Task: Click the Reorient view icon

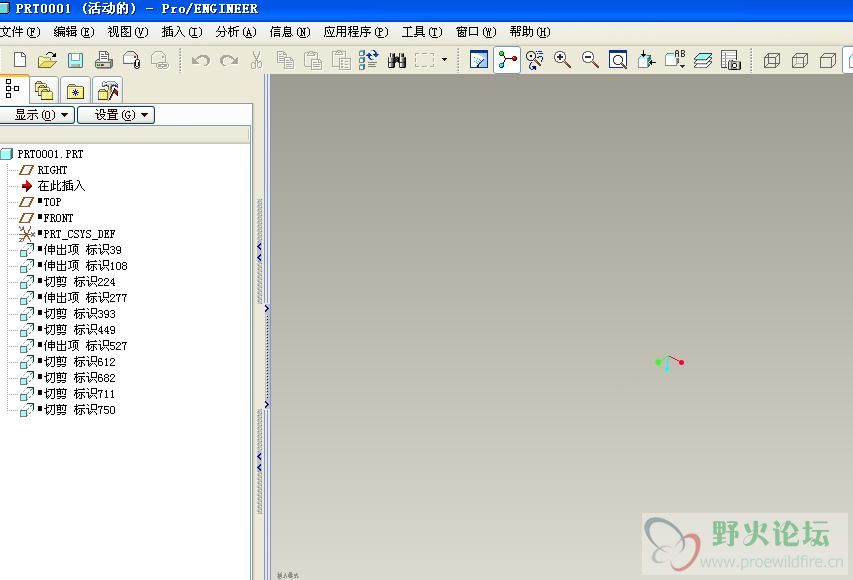Action: (x=646, y=60)
